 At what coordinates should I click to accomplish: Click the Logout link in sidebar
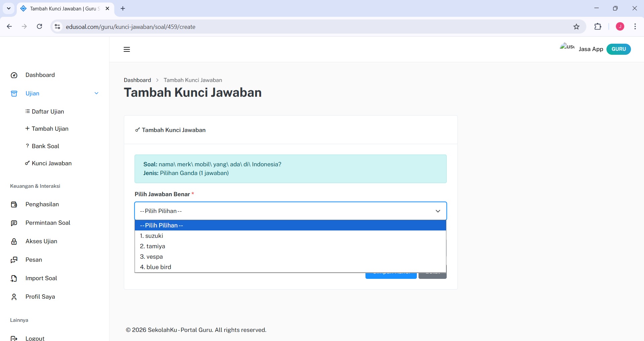tap(35, 338)
